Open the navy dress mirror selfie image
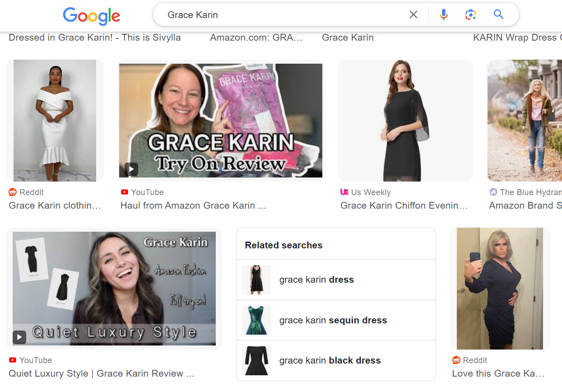The width and height of the screenshot is (562, 392). [499, 289]
